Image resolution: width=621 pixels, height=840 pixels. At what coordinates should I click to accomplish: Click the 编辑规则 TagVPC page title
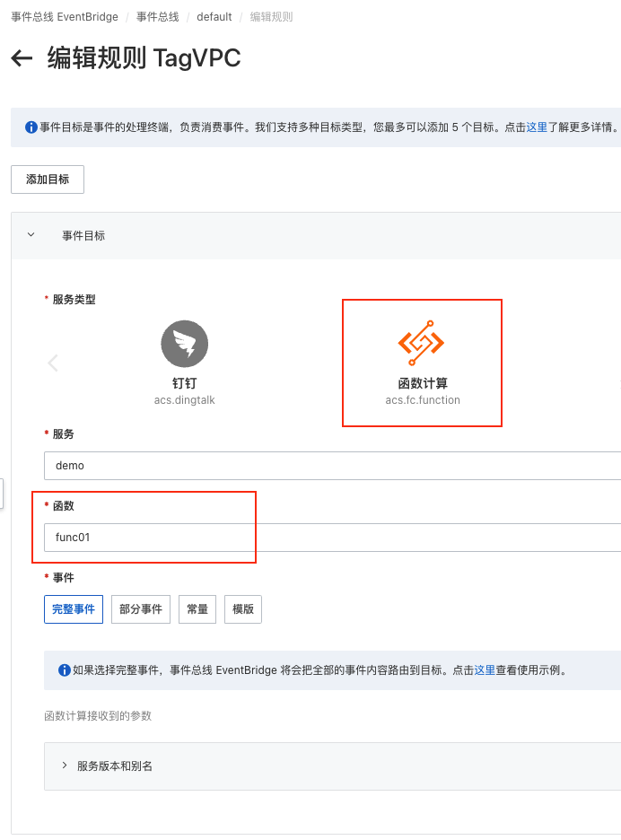click(144, 57)
